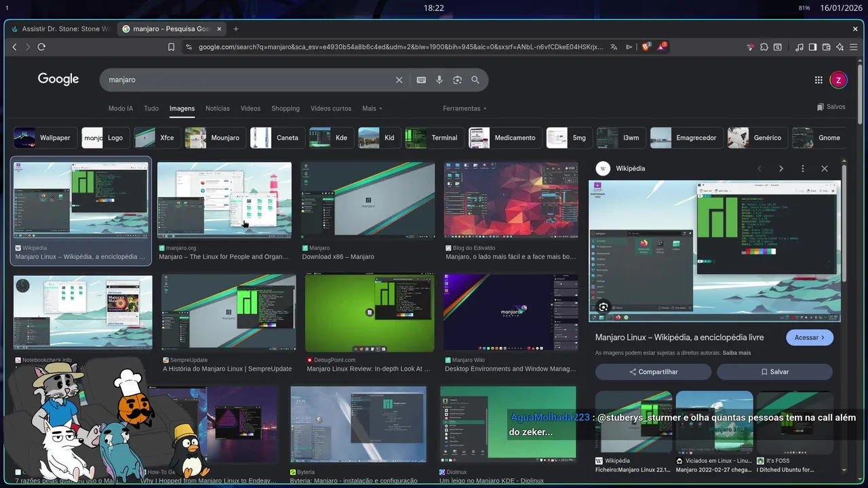Start voice search with microphone

coord(439,80)
